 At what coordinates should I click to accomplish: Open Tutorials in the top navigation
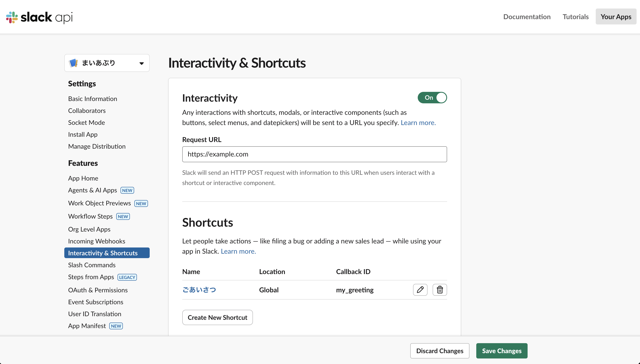(575, 17)
